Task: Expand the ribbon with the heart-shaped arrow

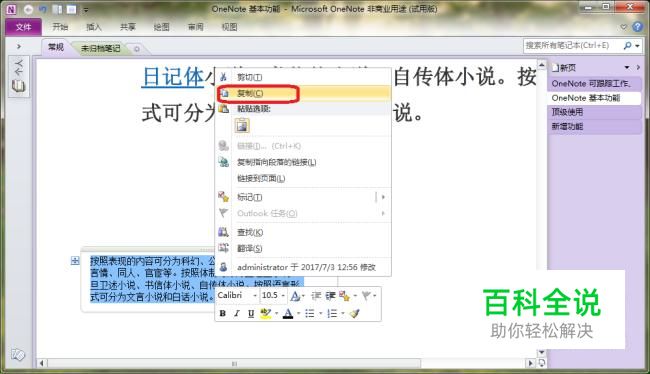Action: pyautogui.click(x=623, y=27)
